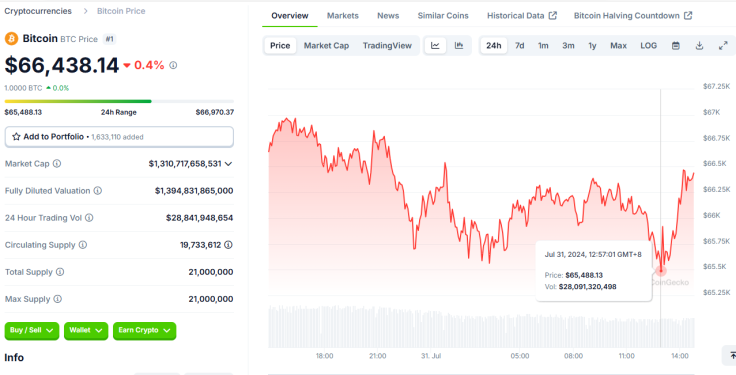Image resolution: width=736 pixels, height=375 pixels.
Task: Open the Bitcoin Halving Countdown tab
Action: coord(633,15)
